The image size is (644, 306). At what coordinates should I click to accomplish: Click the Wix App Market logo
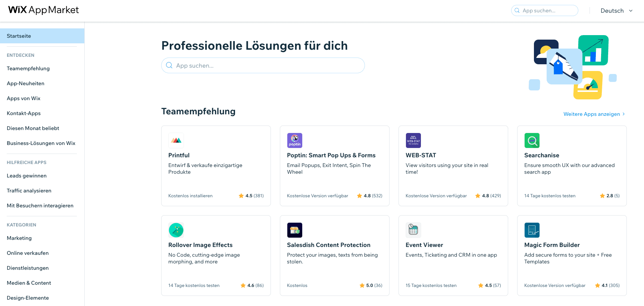pos(43,10)
